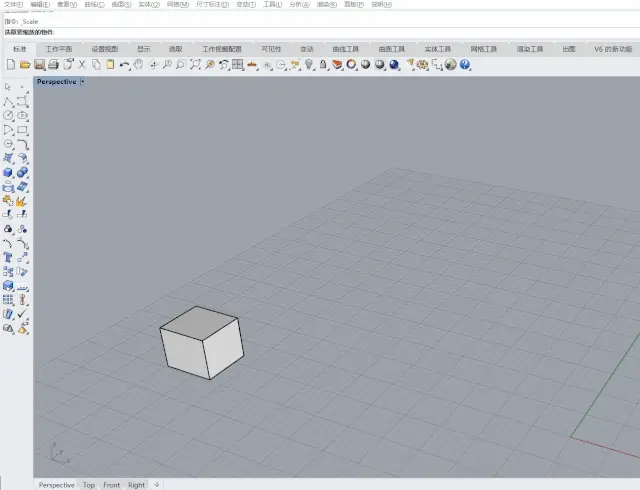Cut selection with the scissors icon

pyautogui.click(x=82, y=65)
